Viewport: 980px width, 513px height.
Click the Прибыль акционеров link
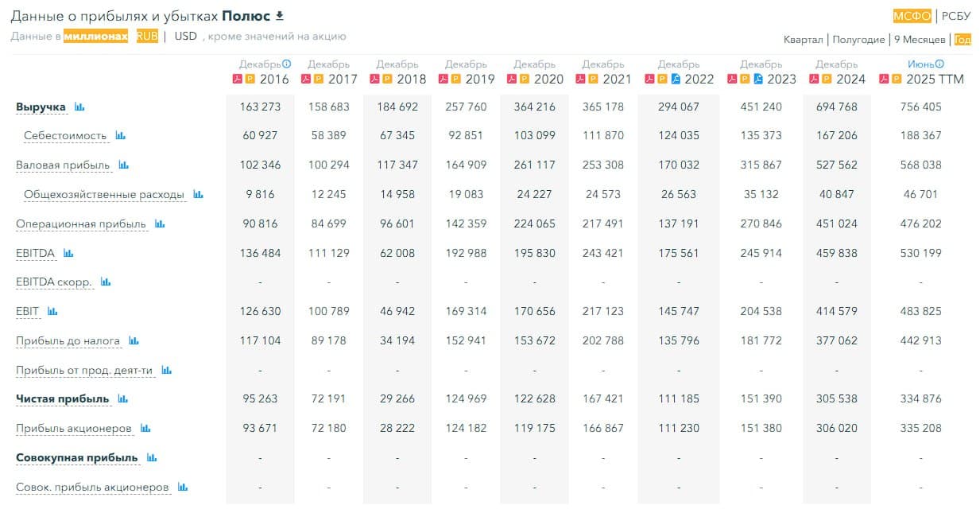(74, 429)
